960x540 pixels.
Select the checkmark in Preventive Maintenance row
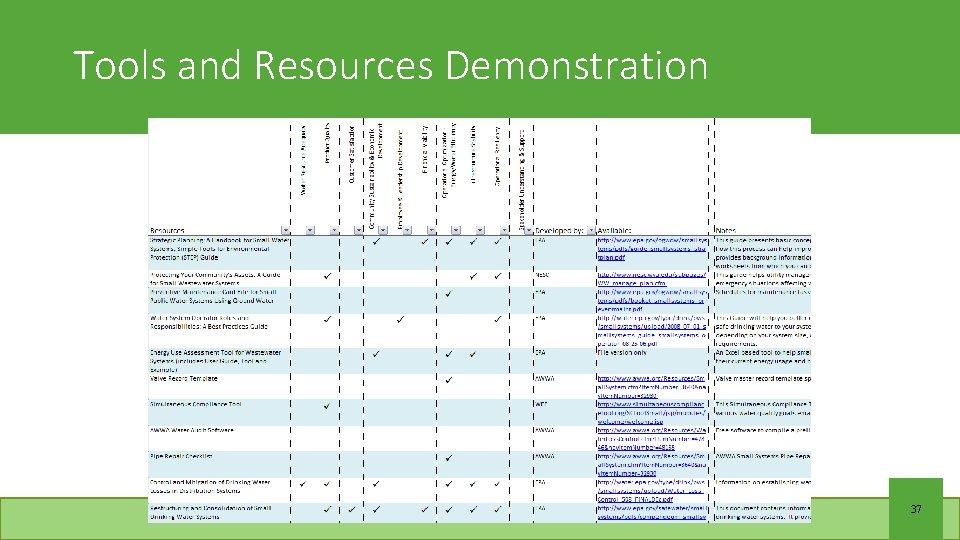pyautogui.click(x=449, y=294)
